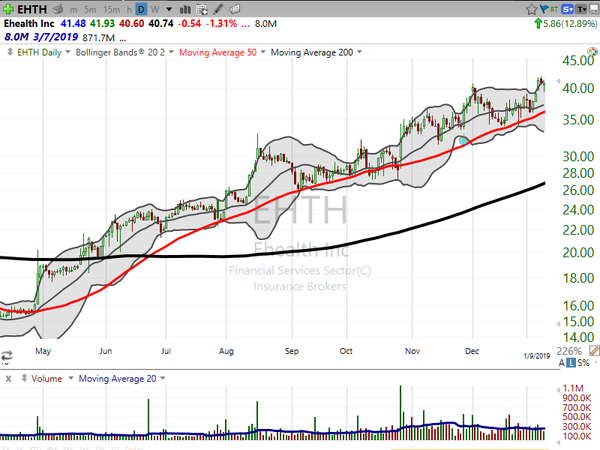Viewport: 600px width, 450px height.
Task: Expand the Moving Average 200 dropdown arrow
Action: [359, 52]
